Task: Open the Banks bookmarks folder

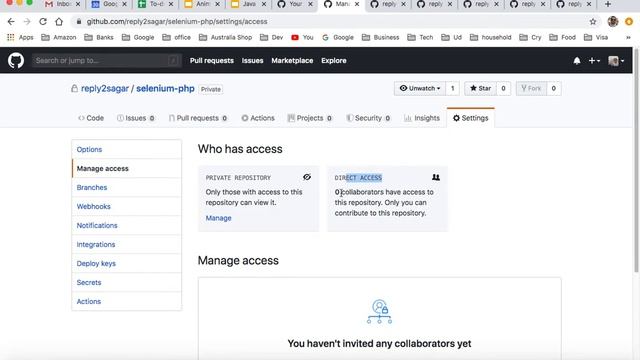Action: pyautogui.click(x=99, y=37)
